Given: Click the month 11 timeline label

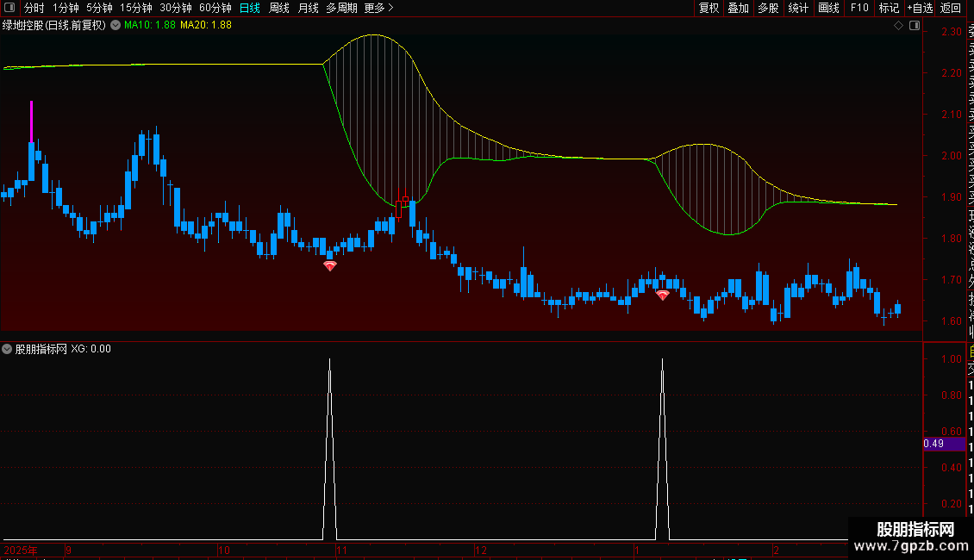Looking at the screenshot, I should point(341,550).
